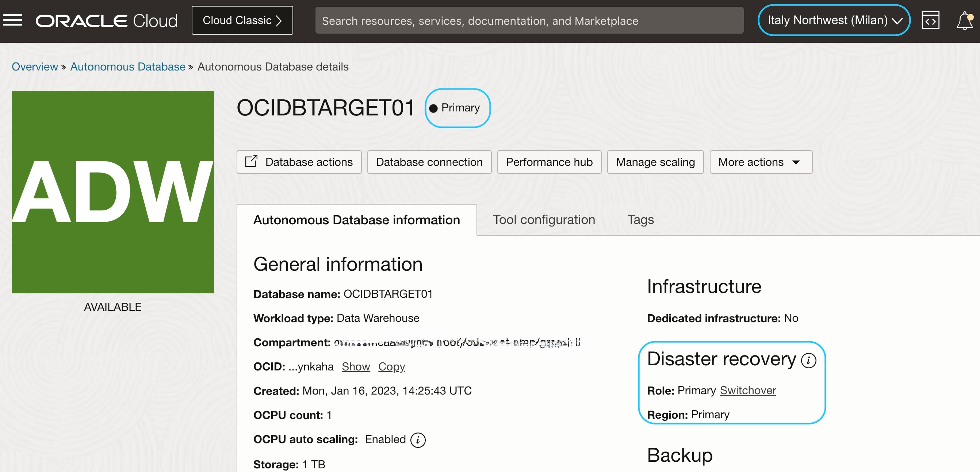The image size is (980, 472).
Task: Click the Disaster recovery info icon
Action: tap(808, 360)
